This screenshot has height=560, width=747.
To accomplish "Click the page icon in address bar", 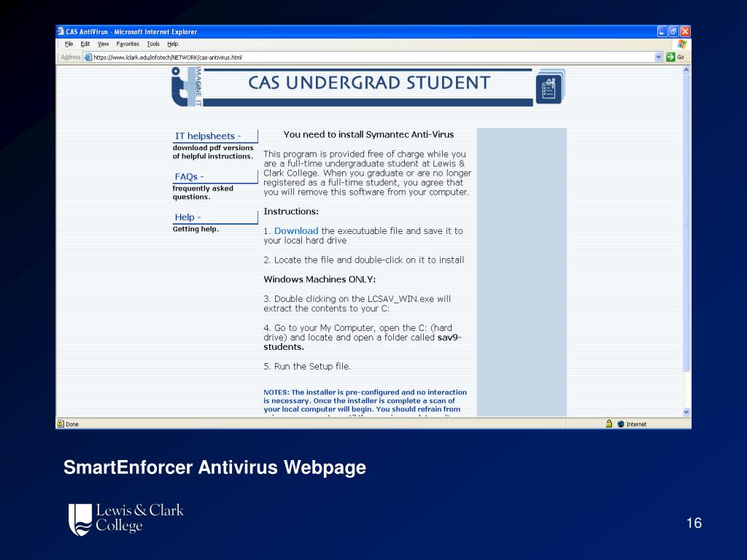I will coord(88,57).
